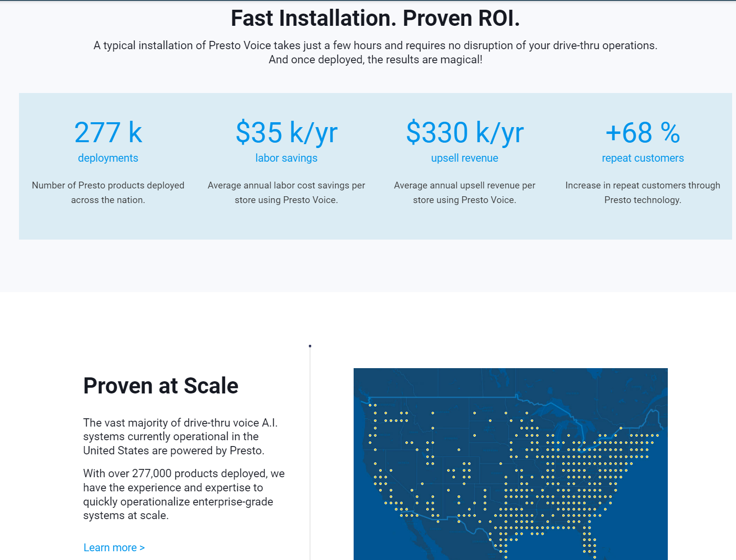Click 'Increase in repeat customers' description

[x=643, y=192]
